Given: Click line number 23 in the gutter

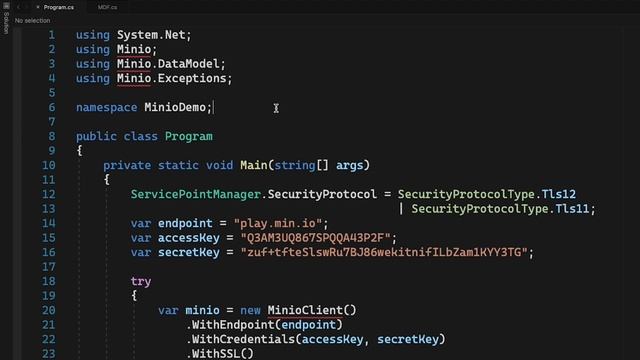Looking at the screenshot, I should [49, 353].
